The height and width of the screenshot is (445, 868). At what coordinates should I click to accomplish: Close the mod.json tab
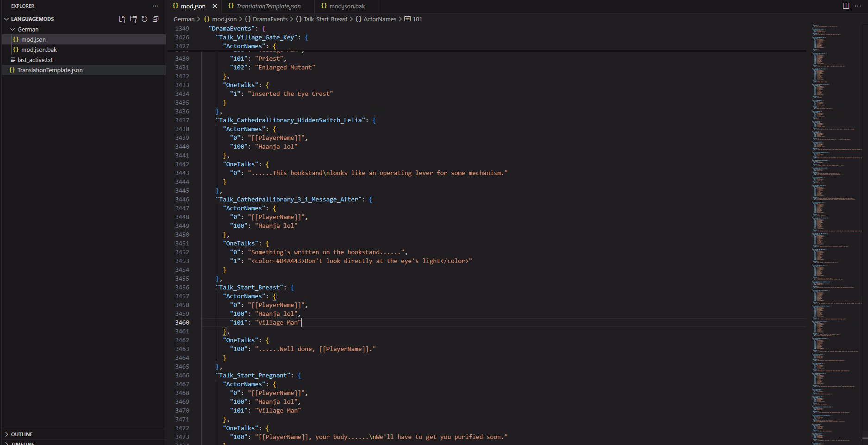coord(215,6)
